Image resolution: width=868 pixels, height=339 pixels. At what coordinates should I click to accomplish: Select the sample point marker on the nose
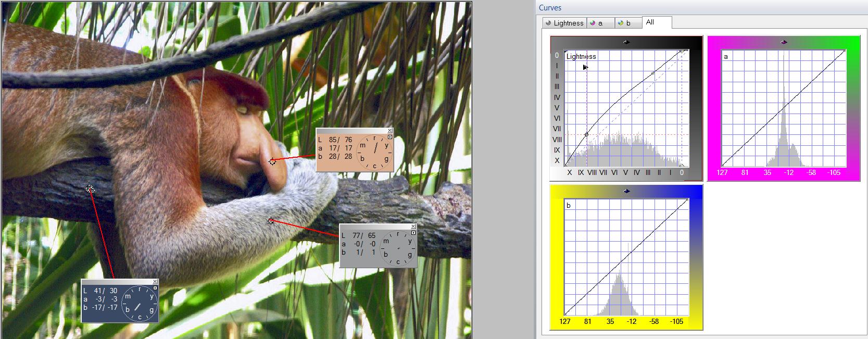click(x=272, y=161)
